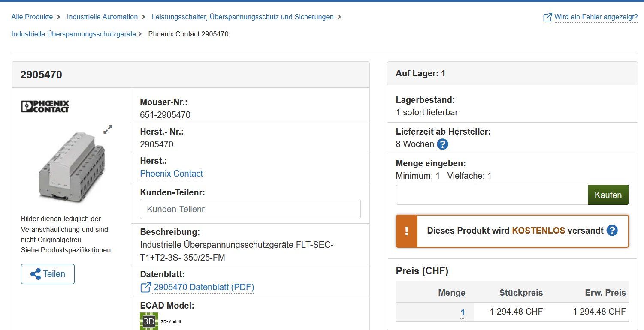This screenshot has width=644, height=330.
Task: Click the green Kaufen button
Action: [608, 195]
